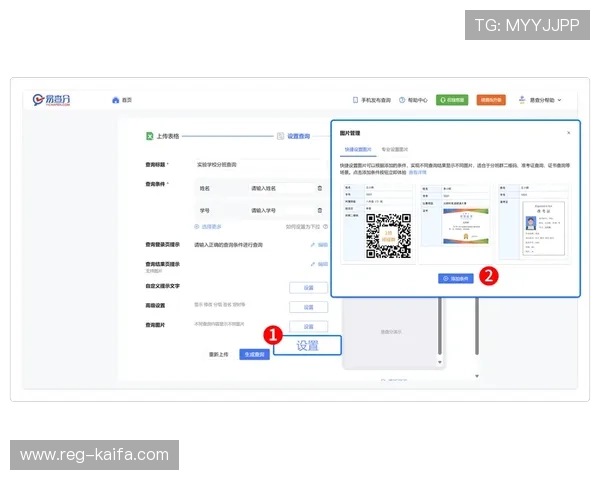The width and height of the screenshot is (600, 480).
Task: Click the 请输入姓名 input field
Action: click(x=281, y=188)
